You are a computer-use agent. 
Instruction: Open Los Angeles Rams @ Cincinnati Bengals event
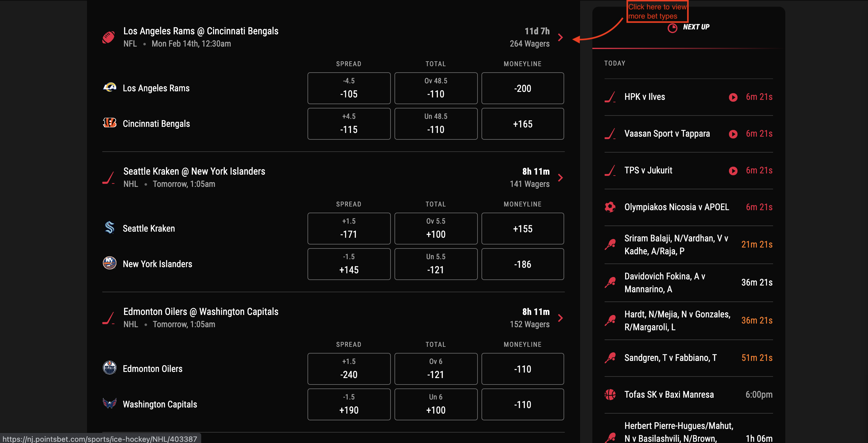click(x=201, y=31)
